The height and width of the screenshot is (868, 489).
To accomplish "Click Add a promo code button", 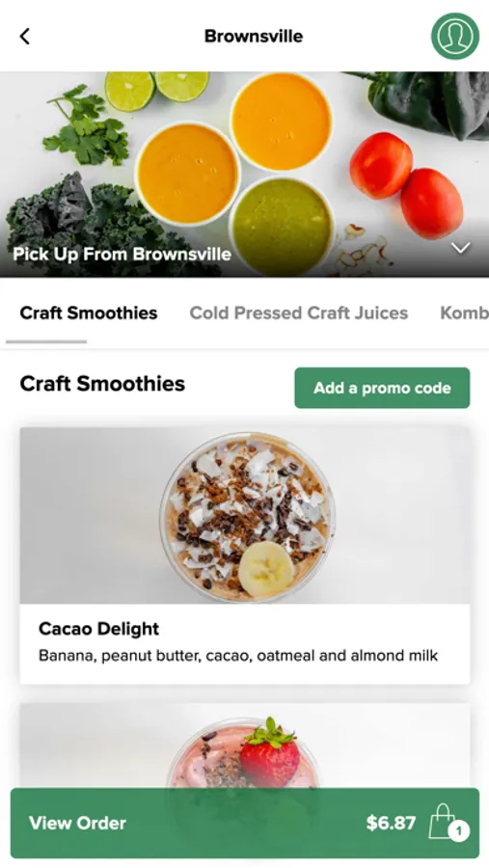I will pos(382,388).
